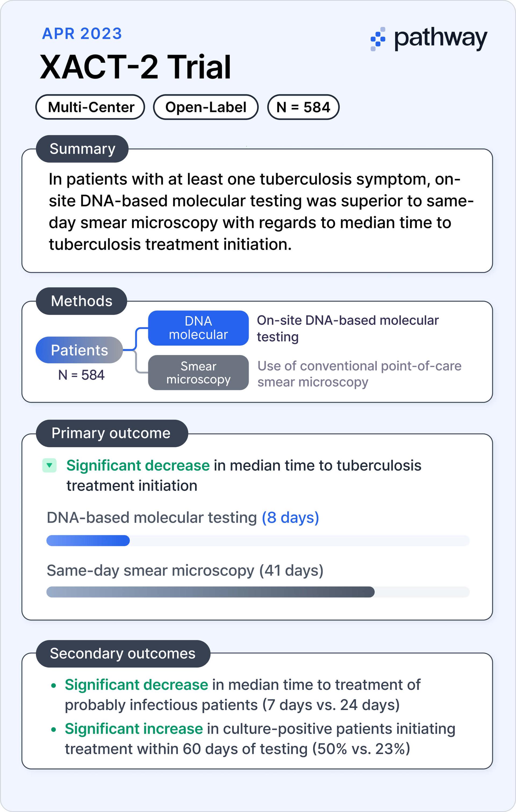516x812 pixels.
Task: Click the Pathway logo icon
Action: coord(378,39)
